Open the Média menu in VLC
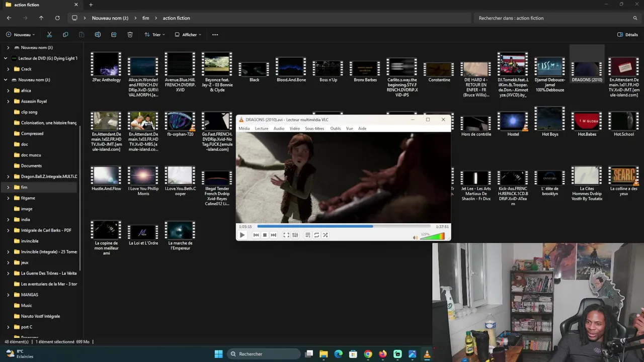The height and width of the screenshot is (362, 644). pos(244,128)
